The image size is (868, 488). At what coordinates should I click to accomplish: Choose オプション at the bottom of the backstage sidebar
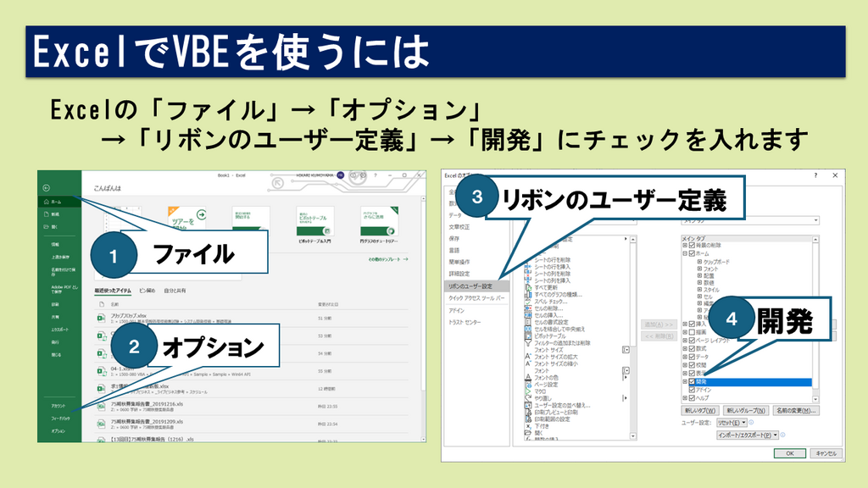coord(58,431)
